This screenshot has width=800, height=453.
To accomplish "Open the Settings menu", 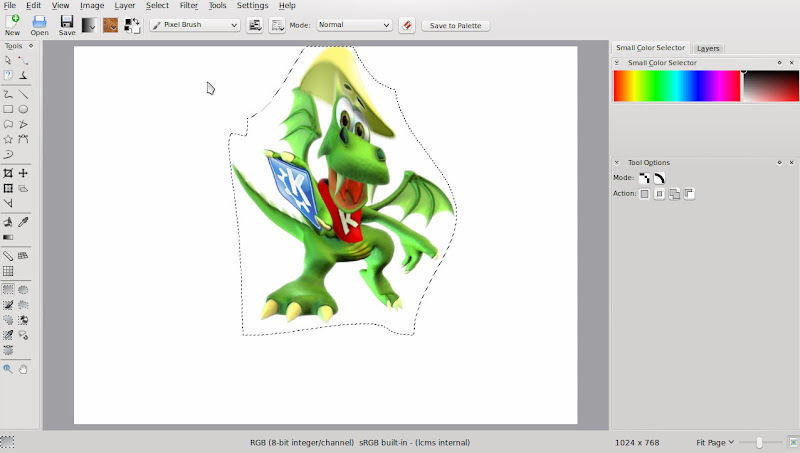I will [253, 6].
